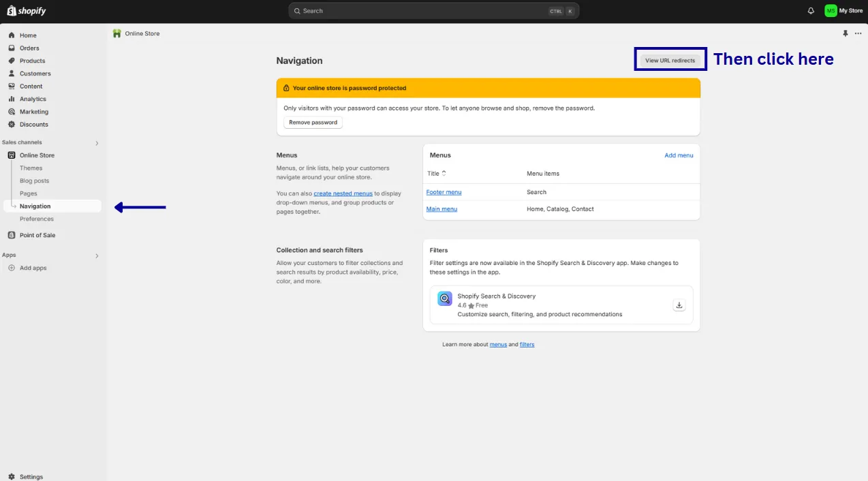Click the Shopify logo
Screen dimensions: 868x481
pos(27,11)
